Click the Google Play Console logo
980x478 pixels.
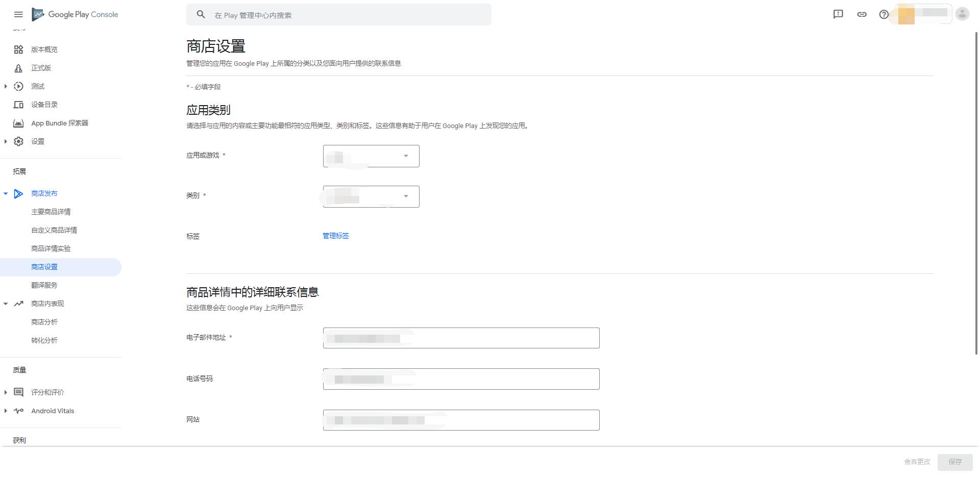(75, 14)
